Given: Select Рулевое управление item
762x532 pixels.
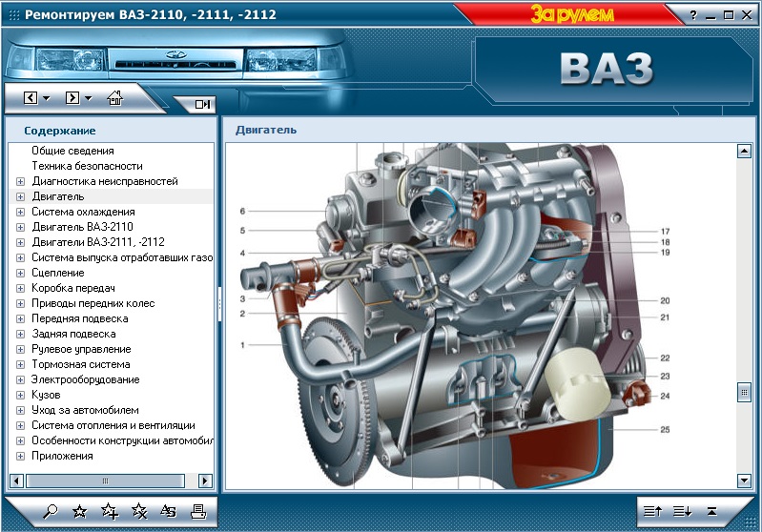Looking at the screenshot, I should tap(81, 349).
